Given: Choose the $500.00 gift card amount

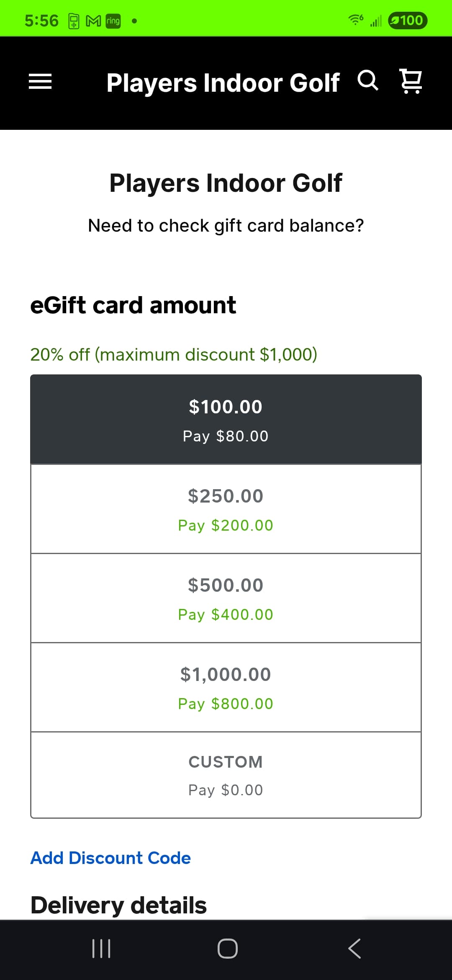Looking at the screenshot, I should click(226, 598).
